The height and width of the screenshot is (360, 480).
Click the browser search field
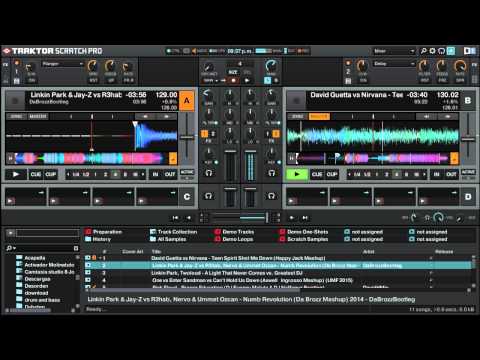(x=42, y=248)
